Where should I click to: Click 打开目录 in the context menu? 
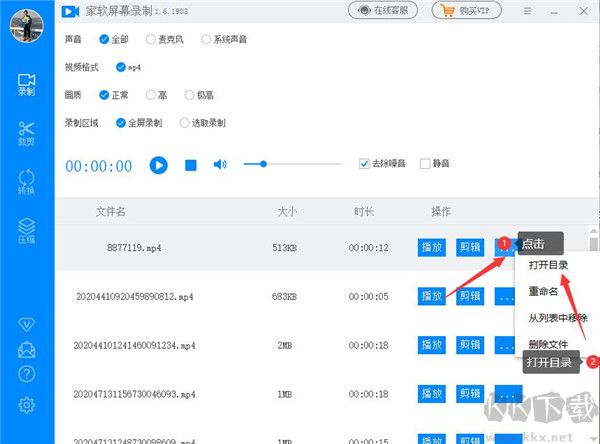pos(548,266)
